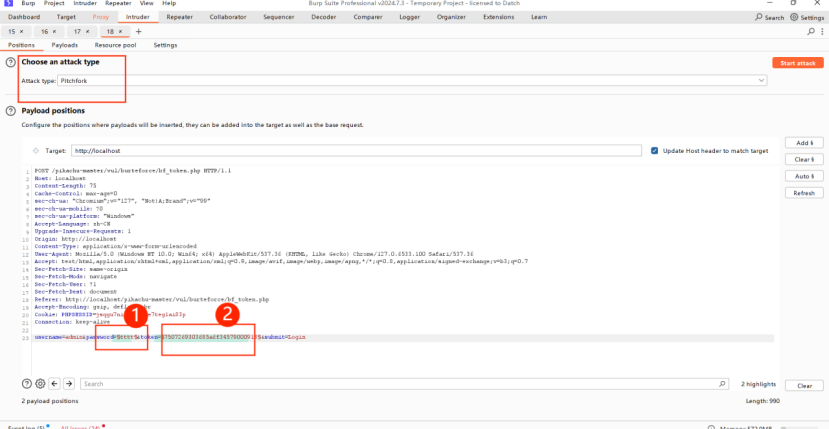Edit the Target URL field
Screen dimensions: 829x429
356,151
